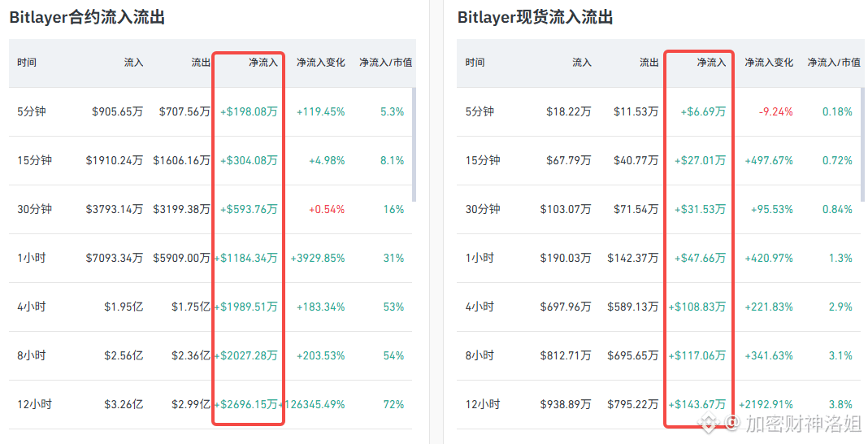
Task: Click the +2192.91% change value
Action: click(766, 404)
